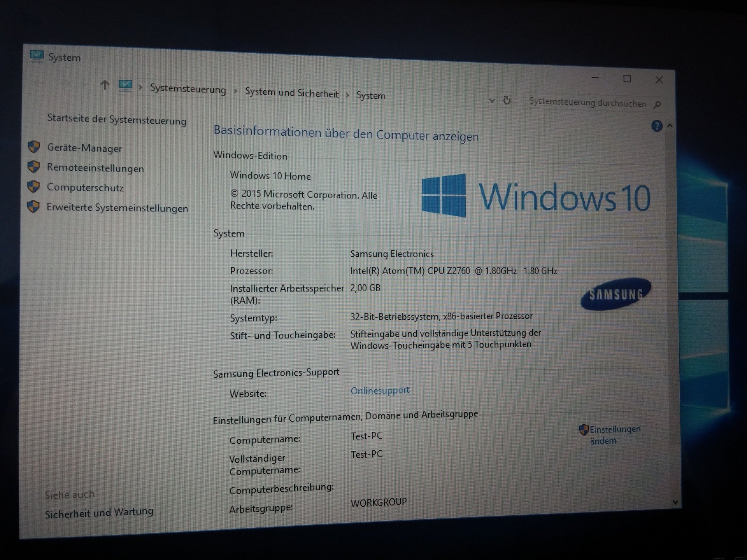This screenshot has width=747, height=560.
Task: Open Sicherheit und Wartung link
Action: pyautogui.click(x=99, y=513)
